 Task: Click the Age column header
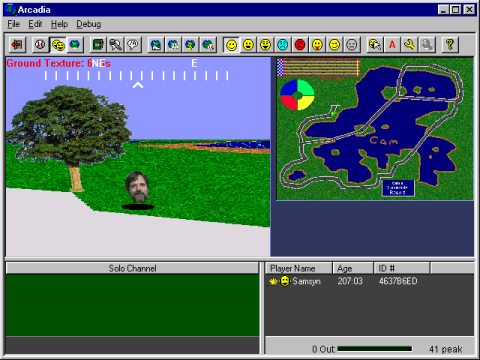coord(353,268)
